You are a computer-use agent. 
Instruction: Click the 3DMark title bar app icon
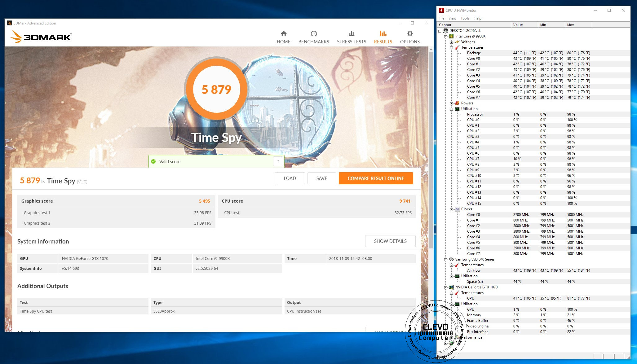(10, 23)
